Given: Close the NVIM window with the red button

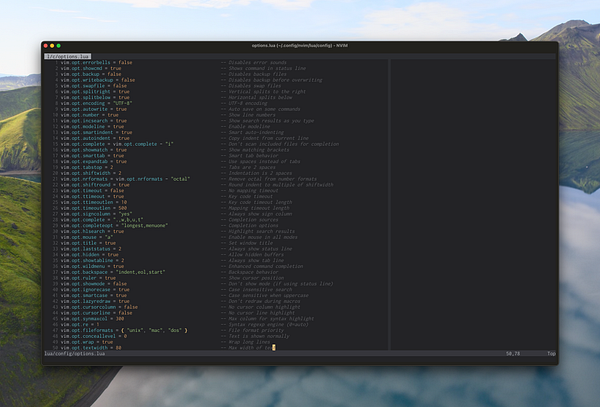Looking at the screenshot, I should pyautogui.click(x=46, y=46).
